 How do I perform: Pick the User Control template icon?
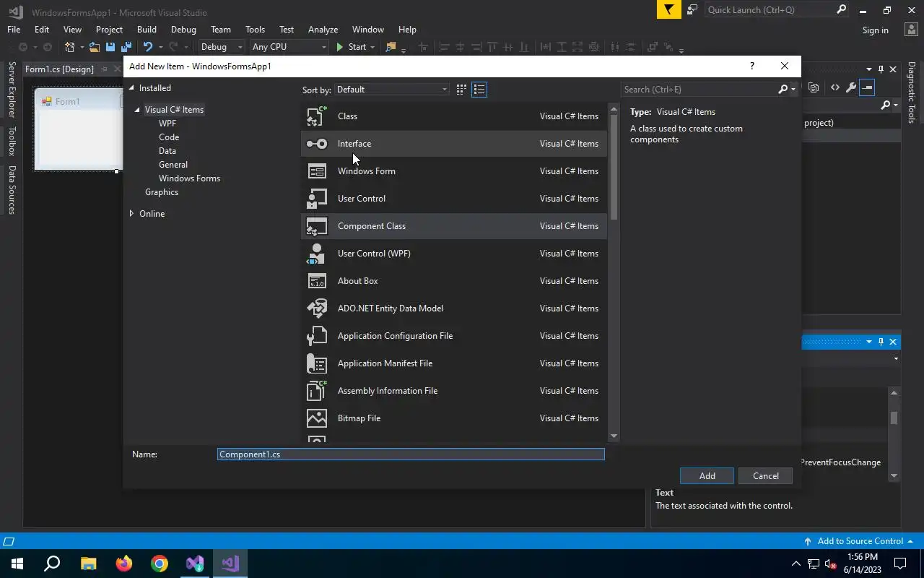[x=317, y=199]
